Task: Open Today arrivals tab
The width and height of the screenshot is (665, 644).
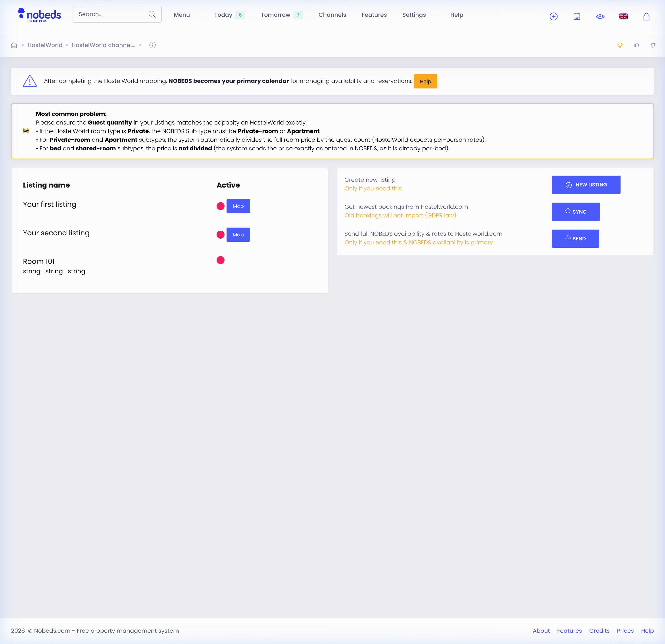Action: [x=230, y=15]
